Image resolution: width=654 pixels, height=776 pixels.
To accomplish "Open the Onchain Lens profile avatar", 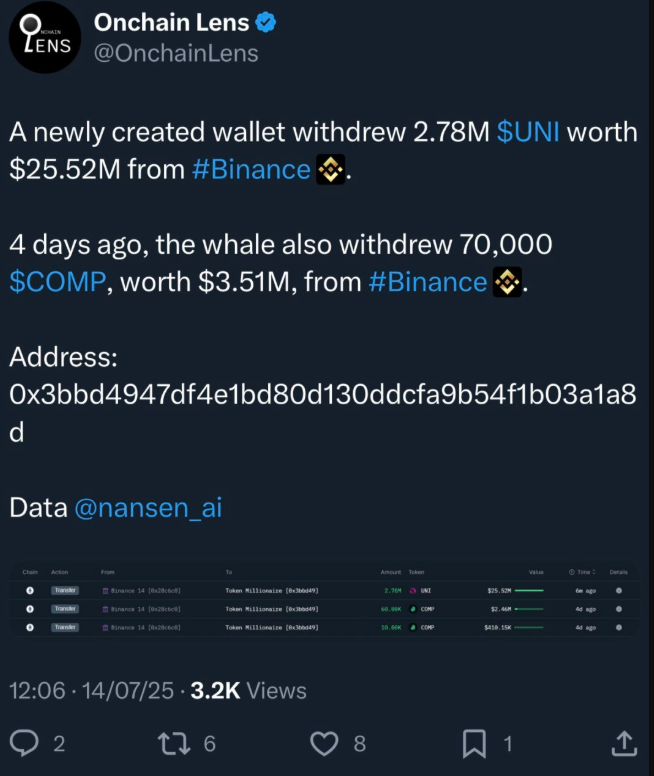I will point(45,37).
